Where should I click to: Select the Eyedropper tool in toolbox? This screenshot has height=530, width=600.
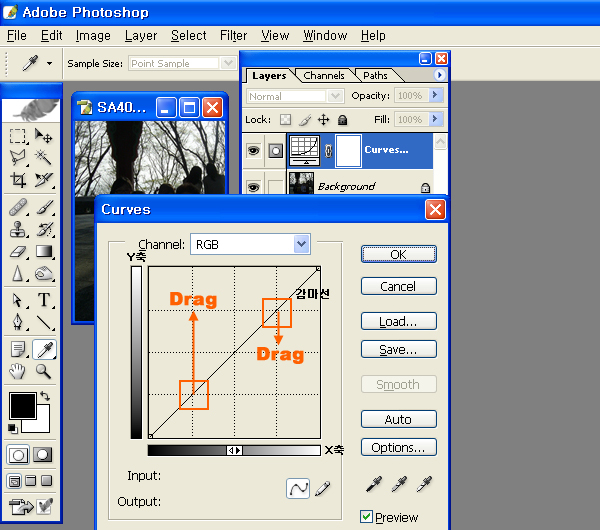coord(44,349)
